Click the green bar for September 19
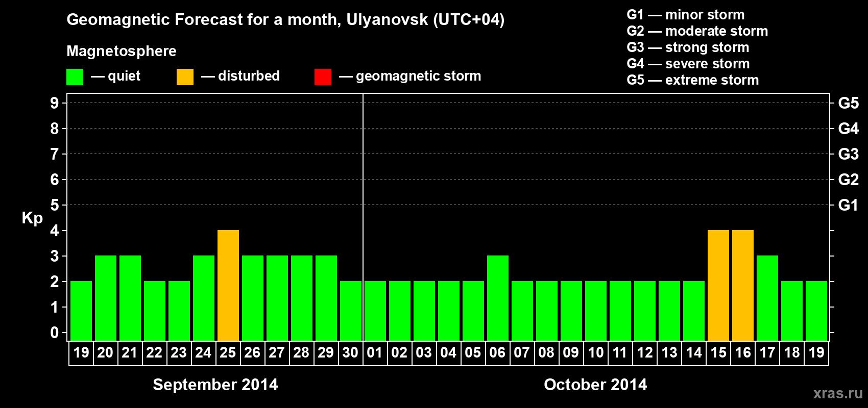The width and height of the screenshot is (868, 408). (81, 311)
